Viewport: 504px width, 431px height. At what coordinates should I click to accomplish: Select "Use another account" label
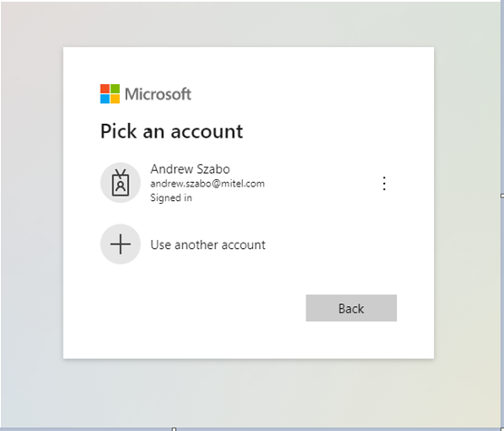[208, 244]
